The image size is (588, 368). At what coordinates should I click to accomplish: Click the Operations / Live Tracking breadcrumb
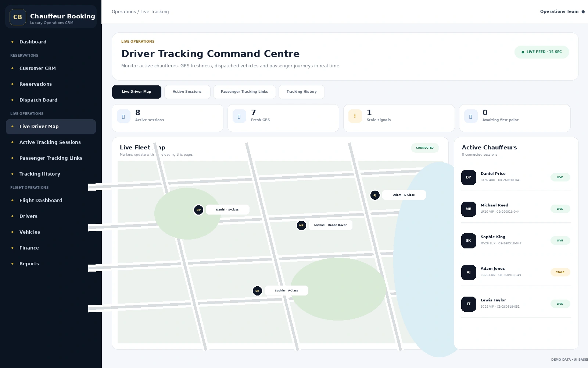tap(140, 12)
